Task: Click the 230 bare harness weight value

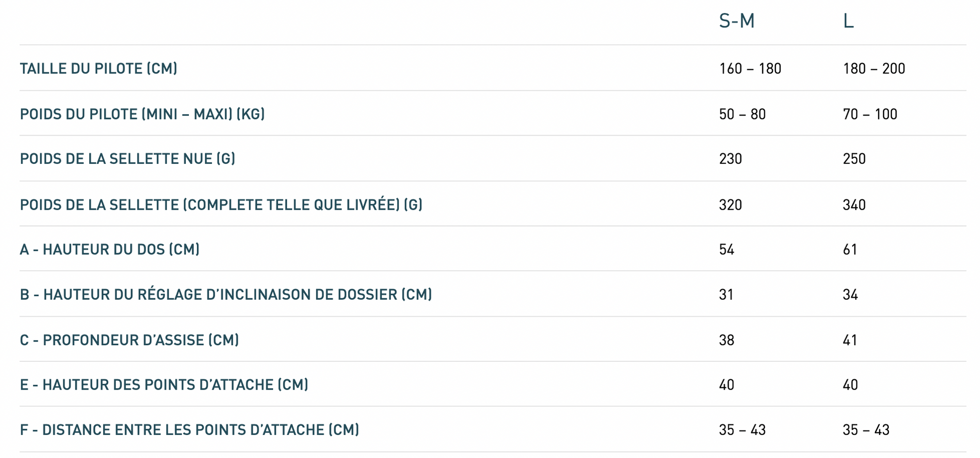Action: [x=730, y=159]
